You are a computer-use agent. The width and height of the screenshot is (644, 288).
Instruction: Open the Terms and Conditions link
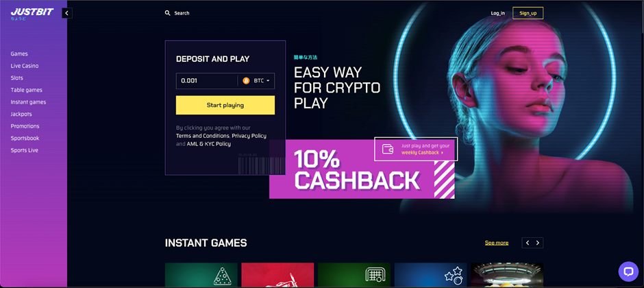pyautogui.click(x=203, y=136)
